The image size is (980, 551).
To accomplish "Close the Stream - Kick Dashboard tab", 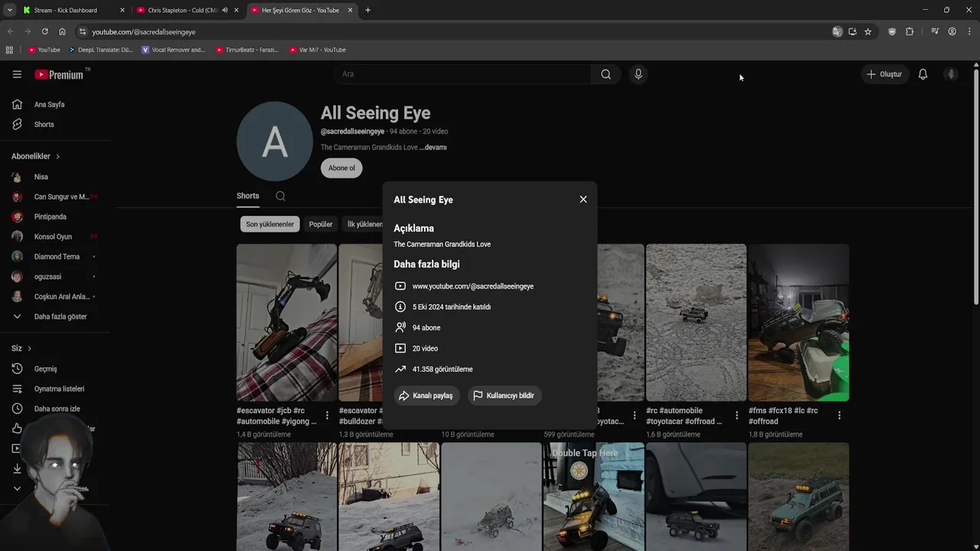I will click(122, 10).
